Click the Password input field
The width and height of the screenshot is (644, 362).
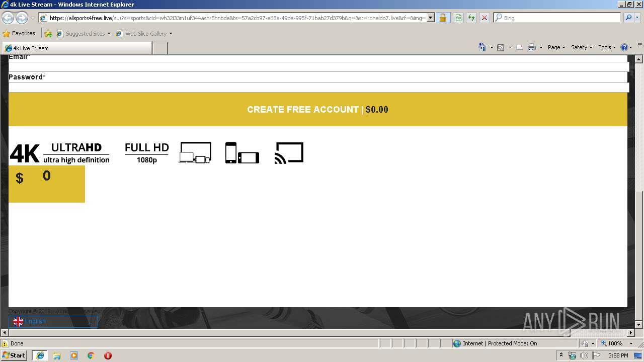pos(318,87)
